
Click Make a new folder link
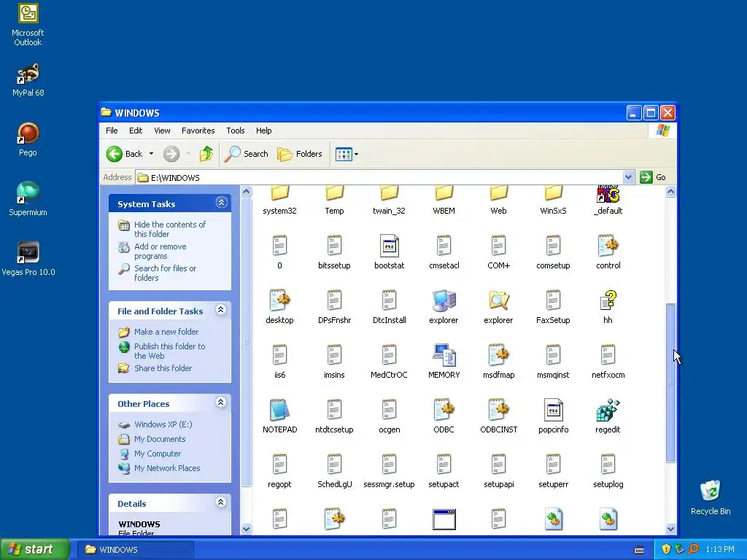click(x=166, y=332)
